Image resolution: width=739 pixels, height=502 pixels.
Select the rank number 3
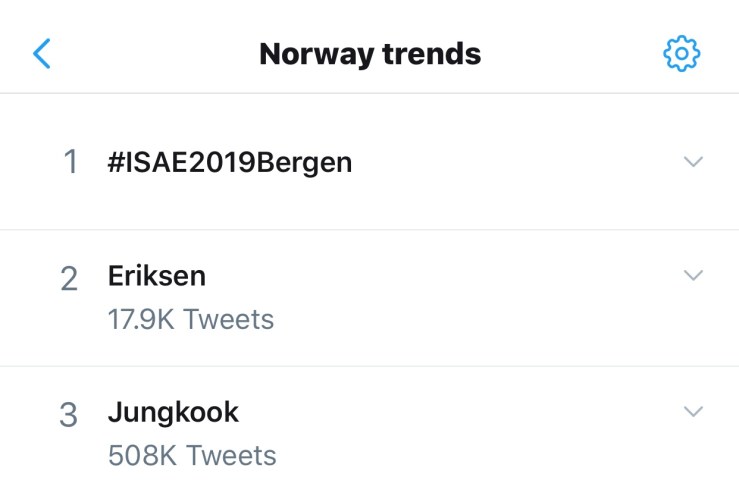point(69,414)
